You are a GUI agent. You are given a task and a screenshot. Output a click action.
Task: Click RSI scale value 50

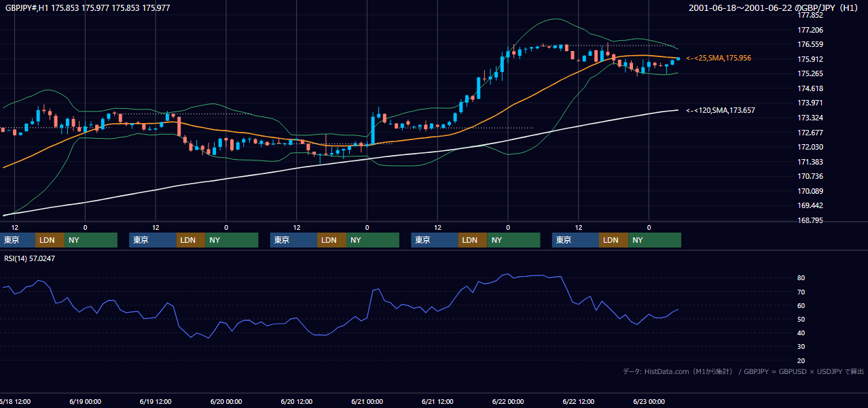tap(801, 319)
